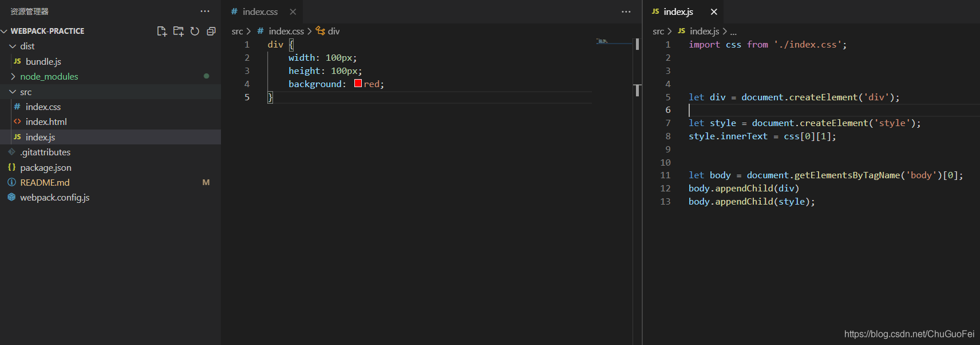
Task: Click index.css breadcrumb item
Action: (286, 31)
